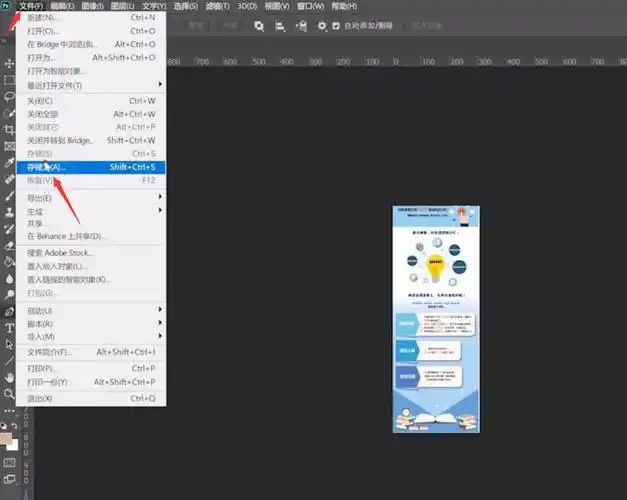This screenshot has height=500, width=627.
Task: Select the Crop tool
Action: [x=10, y=130]
